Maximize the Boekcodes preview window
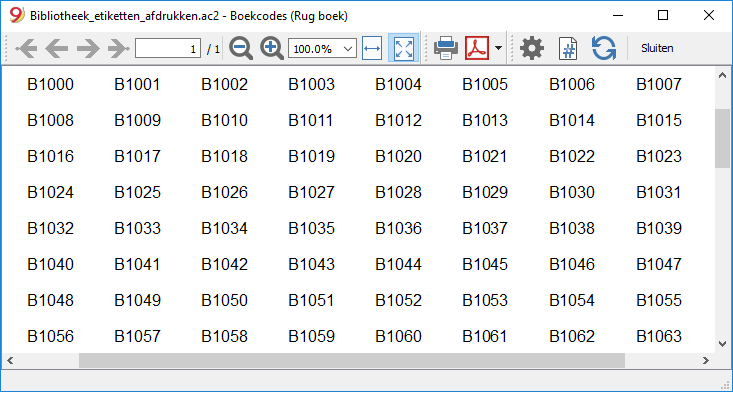Screen dimensions: 733x393 663,15
